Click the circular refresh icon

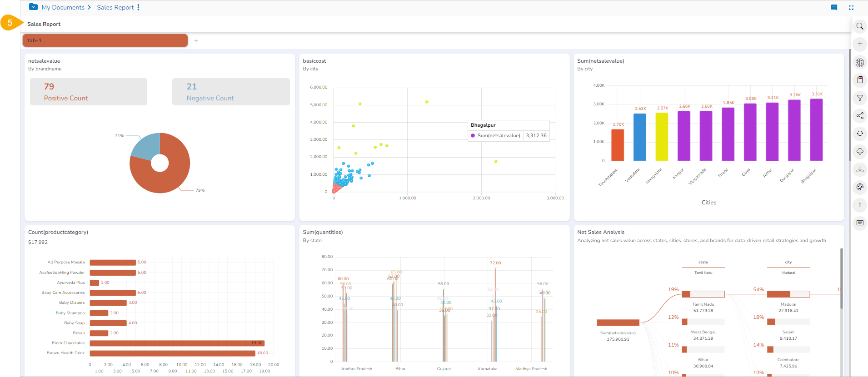tap(860, 134)
